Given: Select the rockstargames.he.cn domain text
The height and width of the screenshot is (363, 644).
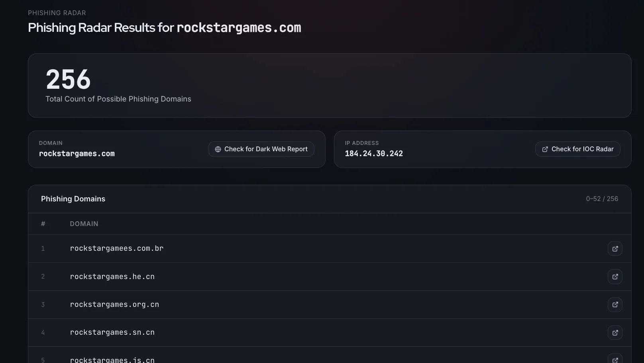Looking at the screenshot, I should point(112,276).
